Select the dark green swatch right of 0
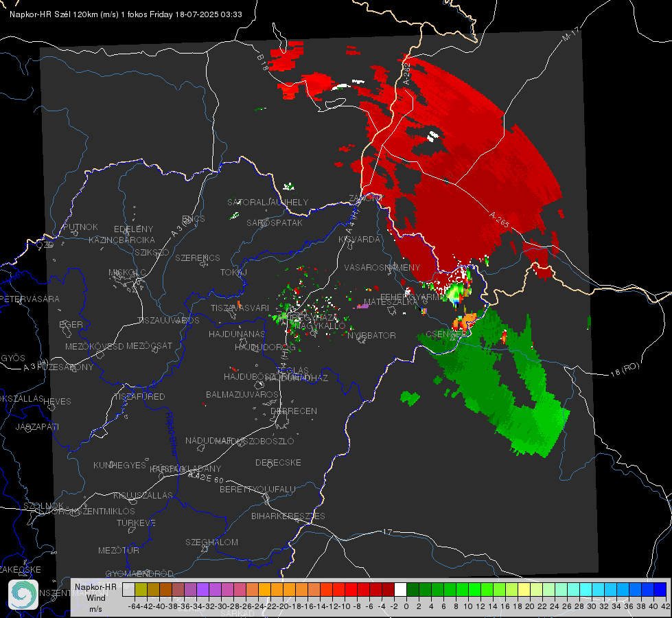 [x=413, y=590]
